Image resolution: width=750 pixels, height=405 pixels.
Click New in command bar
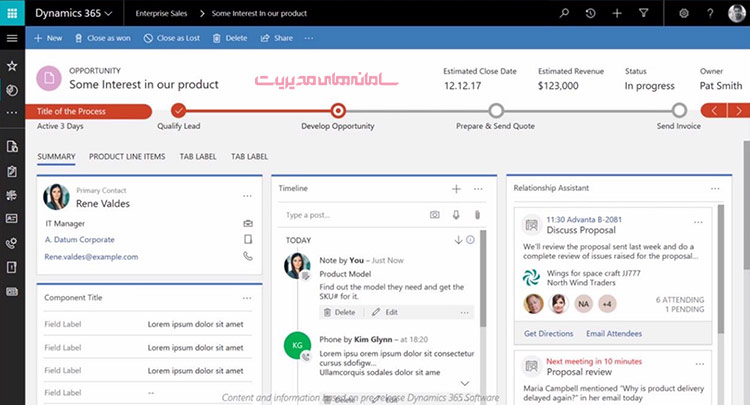click(48, 38)
